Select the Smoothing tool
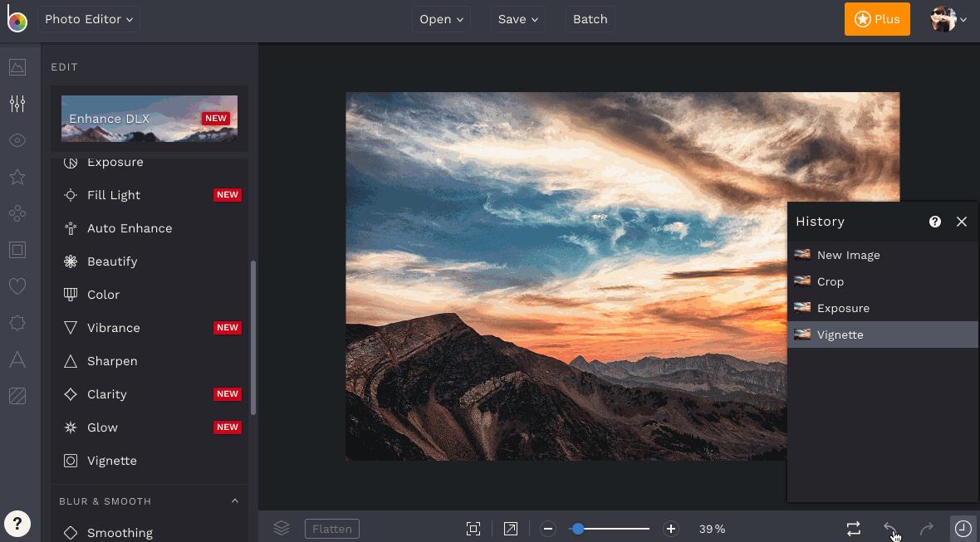980x542 pixels. click(x=149, y=532)
